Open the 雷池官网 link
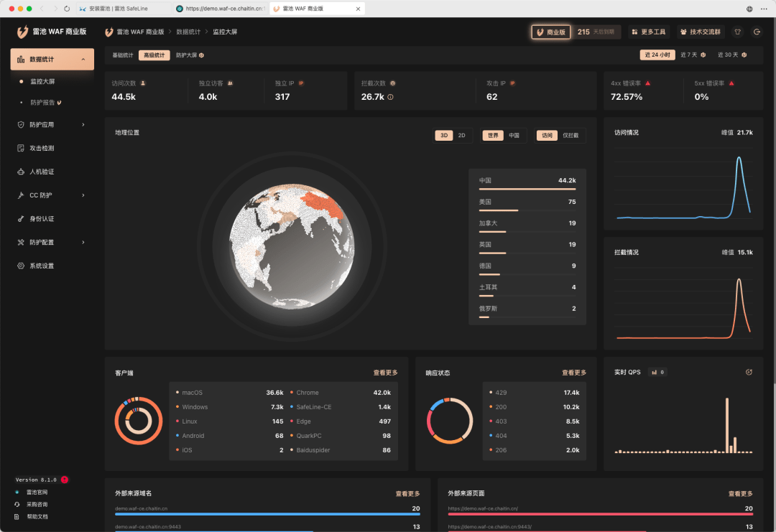Image resolution: width=776 pixels, height=532 pixels. pos(37,492)
